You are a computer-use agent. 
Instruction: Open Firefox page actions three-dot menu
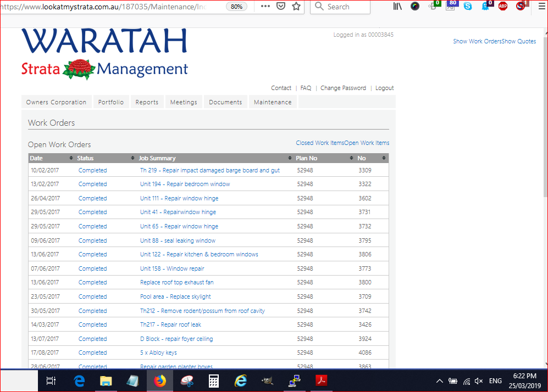(265, 6)
